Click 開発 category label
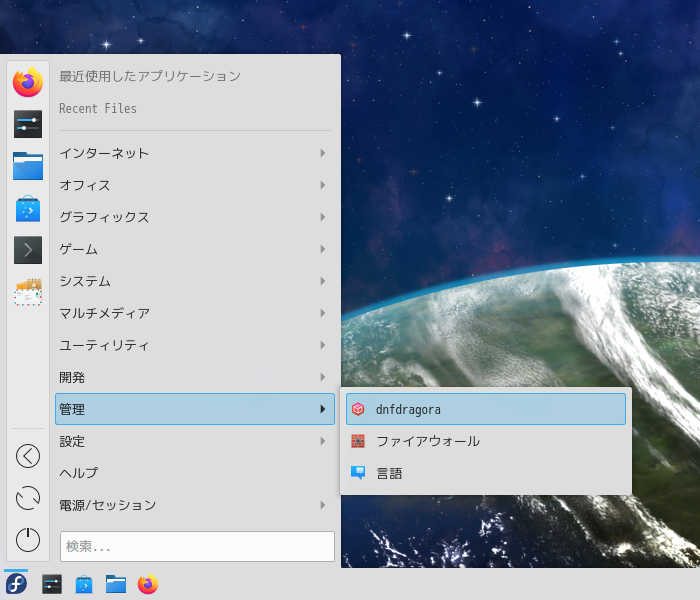Screen dimensions: 700x600 (72, 377)
